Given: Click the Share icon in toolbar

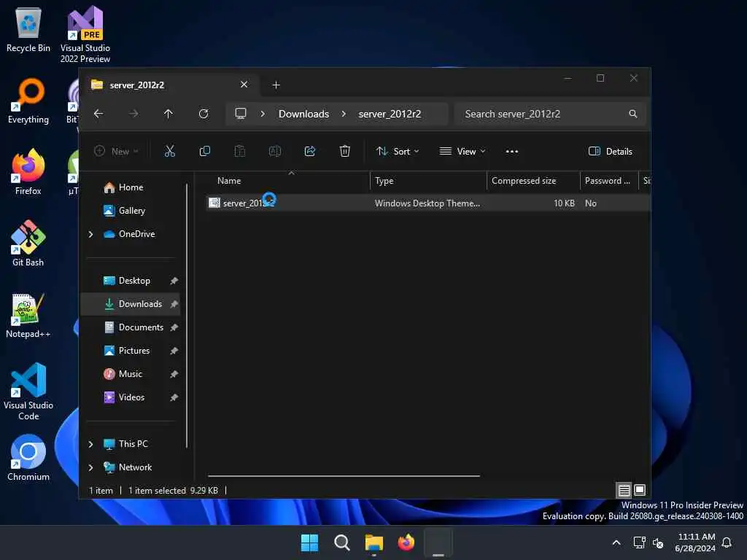Looking at the screenshot, I should pyautogui.click(x=309, y=152).
